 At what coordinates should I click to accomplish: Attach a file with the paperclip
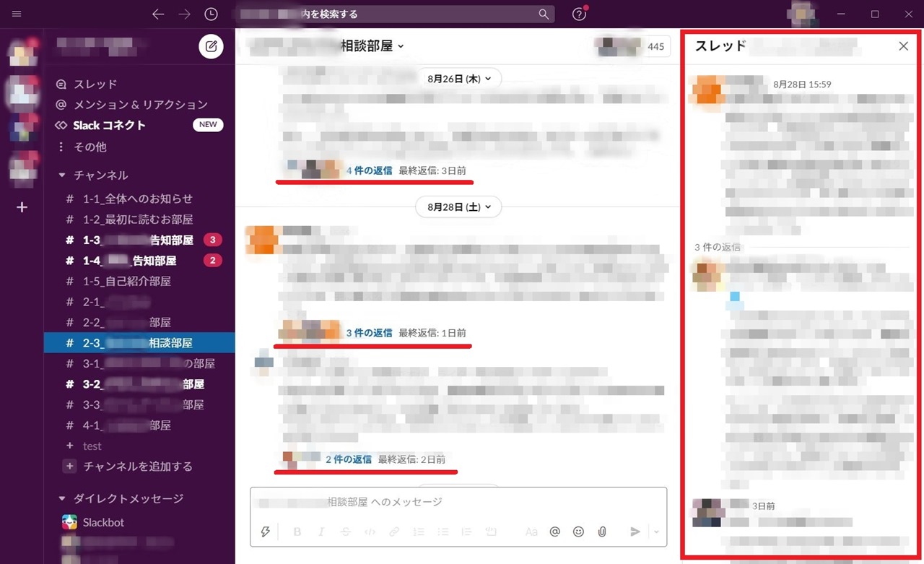pos(602,532)
